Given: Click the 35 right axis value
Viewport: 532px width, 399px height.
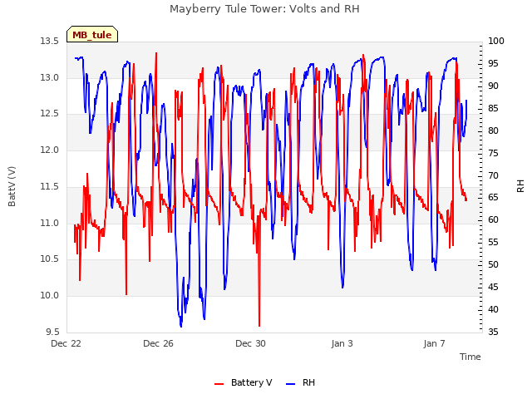Looking at the screenshot, I should (x=493, y=332).
